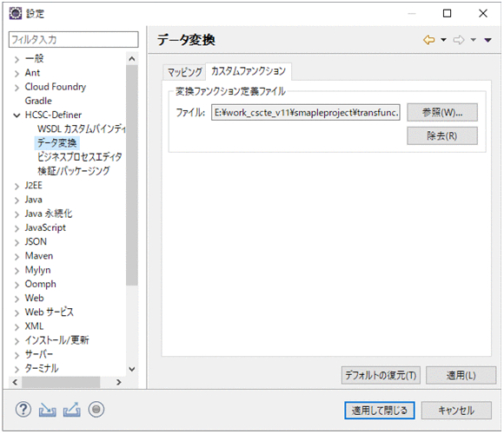Collapse the HCSC-Definer node
This screenshot has height=434, width=504.
tap(17, 115)
